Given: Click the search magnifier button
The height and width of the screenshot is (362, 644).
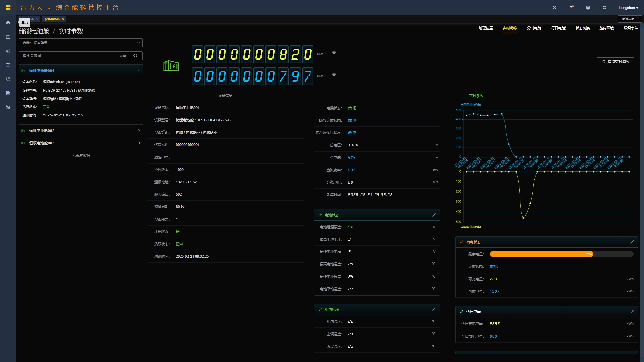Looking at the screenshot, I should coord(135,56).
